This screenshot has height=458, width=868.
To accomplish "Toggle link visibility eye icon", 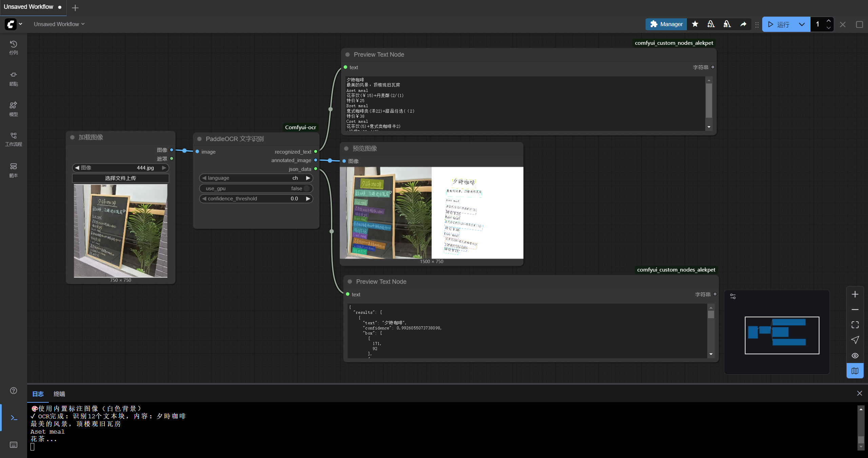I will [x=855, y=356].
